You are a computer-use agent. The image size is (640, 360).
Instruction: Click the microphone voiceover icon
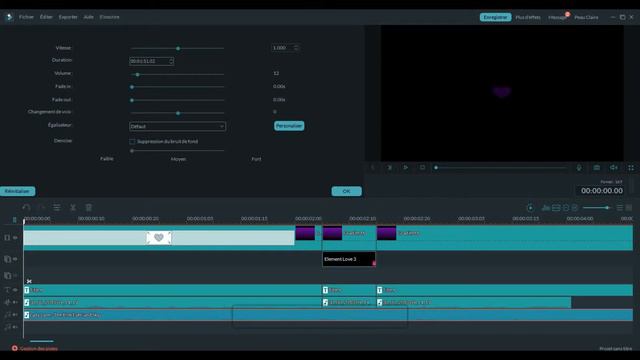(x=579, y=167)
